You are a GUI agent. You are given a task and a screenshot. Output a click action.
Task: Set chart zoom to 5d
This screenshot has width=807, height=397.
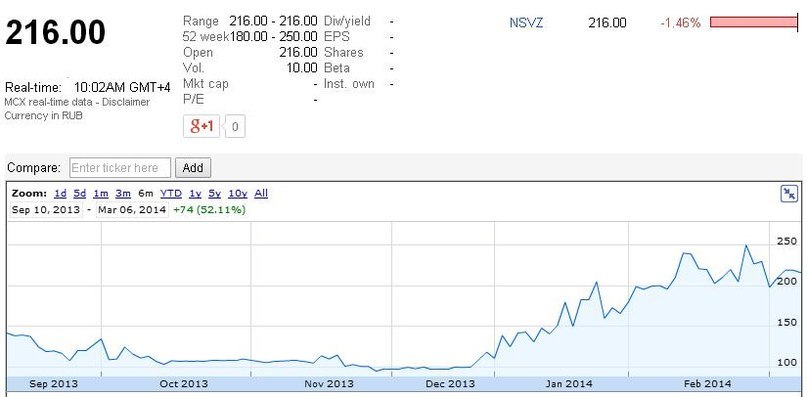[80, 194]
